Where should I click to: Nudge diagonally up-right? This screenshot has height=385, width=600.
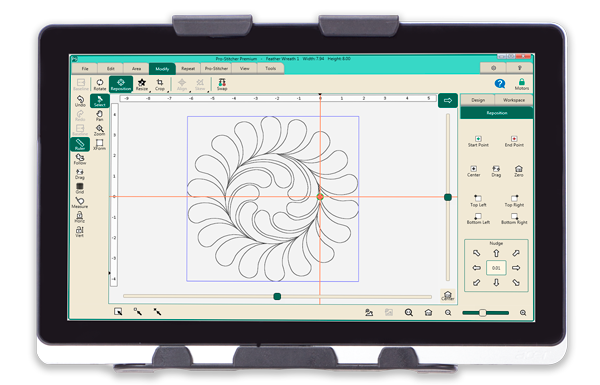pos(516,253)
